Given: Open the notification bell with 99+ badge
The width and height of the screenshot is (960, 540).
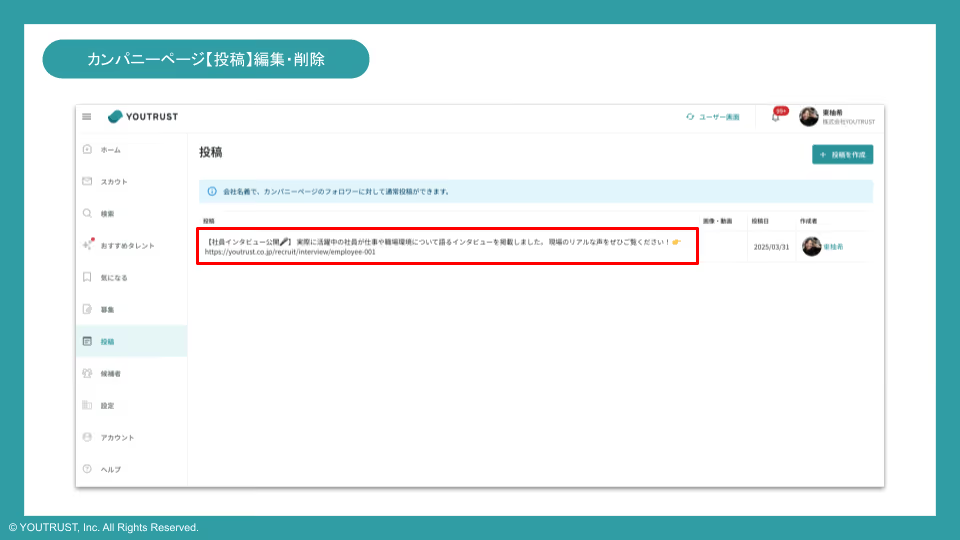Looking at the screenshot, I should [775, 117].
